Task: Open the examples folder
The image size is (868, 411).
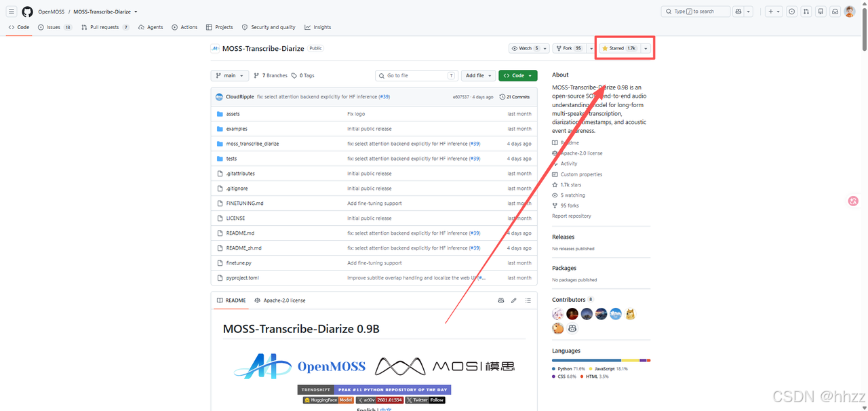Action: click(237, 129)
